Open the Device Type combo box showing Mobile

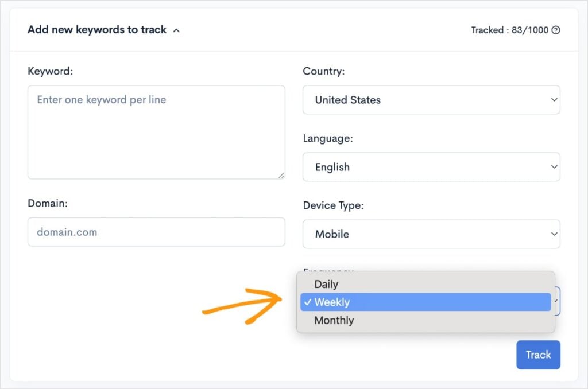(x=431, y=234)
